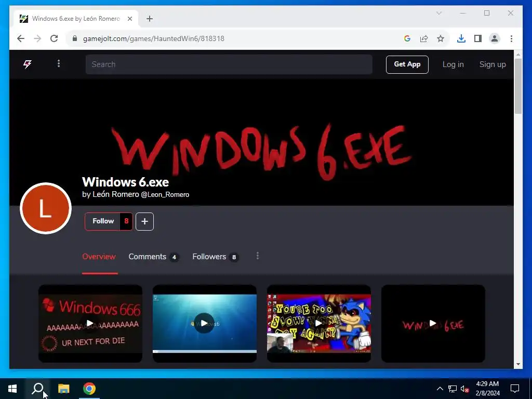This screenshot has width=532, height=399.
Task: Open a new browser tab
Action: pyautogui.click(x=150, y=19)
